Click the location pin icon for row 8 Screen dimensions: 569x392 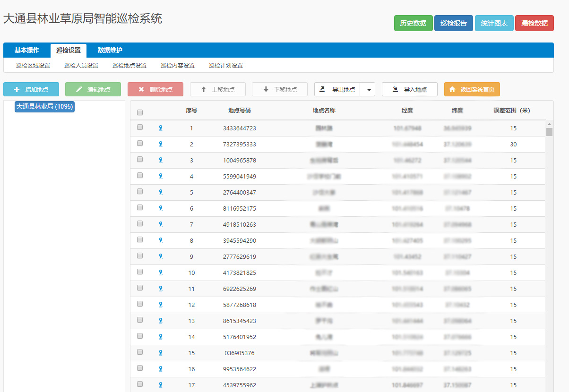tap(161, 240)
